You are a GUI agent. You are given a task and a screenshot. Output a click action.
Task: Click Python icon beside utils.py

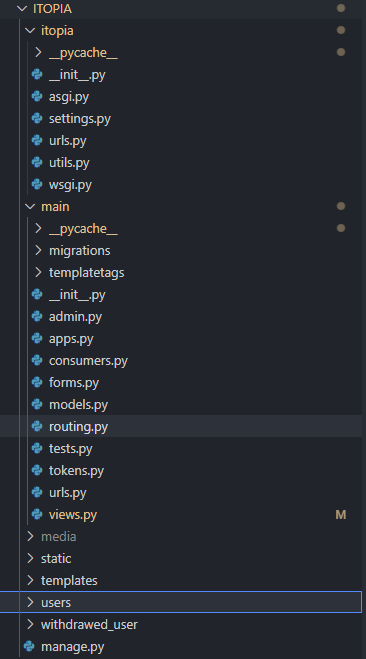click(37, 163)
